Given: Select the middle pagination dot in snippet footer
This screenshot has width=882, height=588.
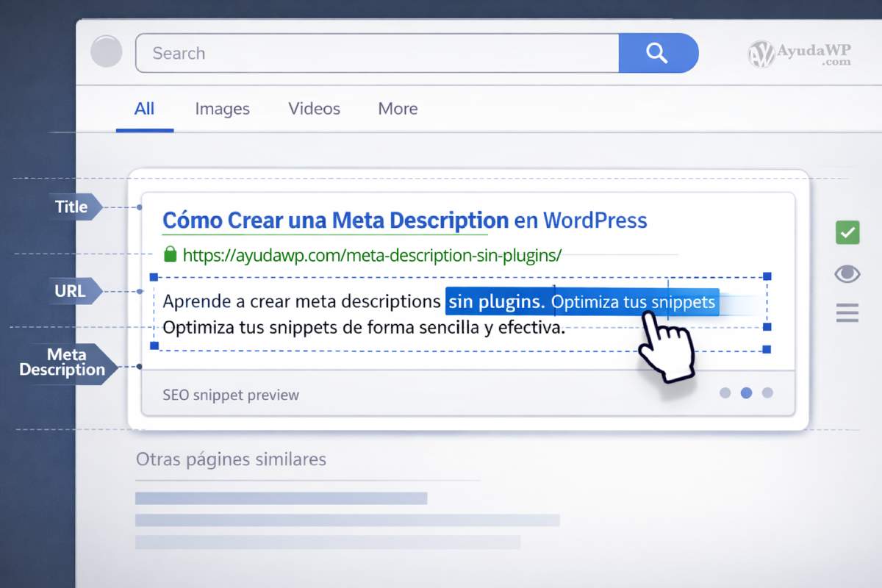Looking at the screenshot, I should [x=746, y=394].
